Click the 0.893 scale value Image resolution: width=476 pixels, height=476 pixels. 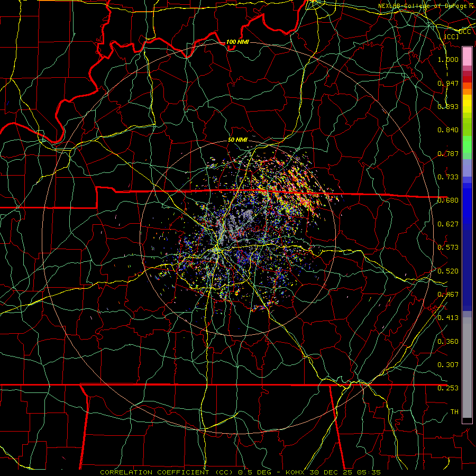(448, 106)
